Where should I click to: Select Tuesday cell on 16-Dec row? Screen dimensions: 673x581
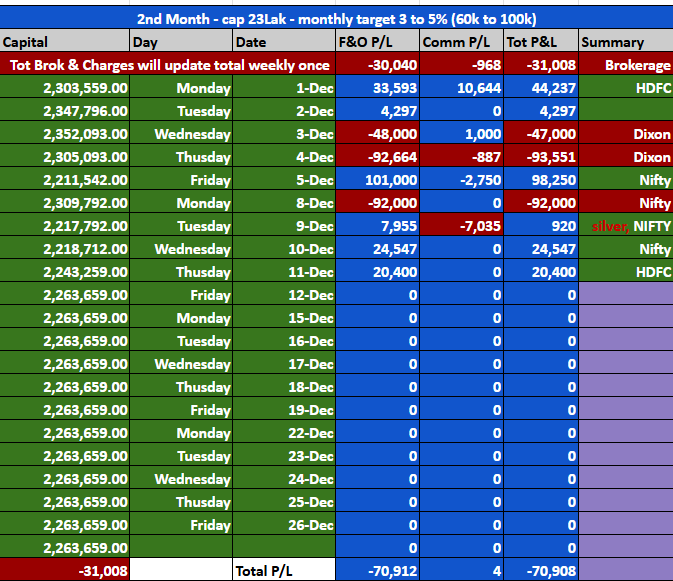tap(181, 341)
